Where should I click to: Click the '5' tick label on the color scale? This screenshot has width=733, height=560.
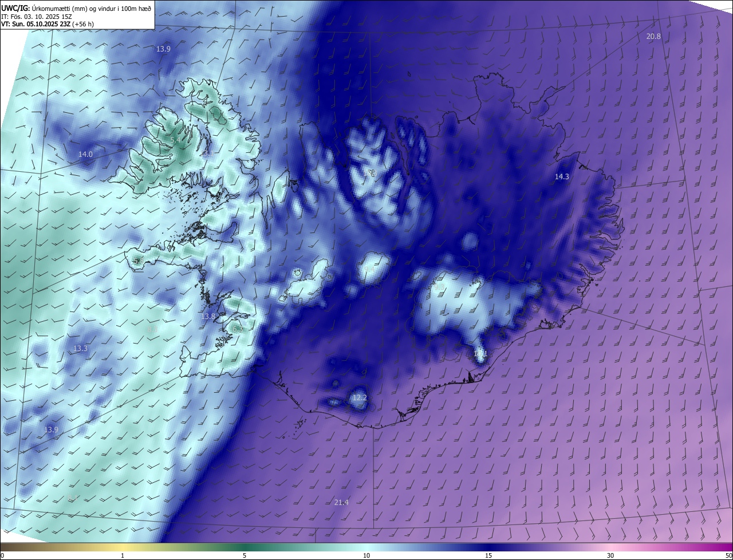pos(245,555)
